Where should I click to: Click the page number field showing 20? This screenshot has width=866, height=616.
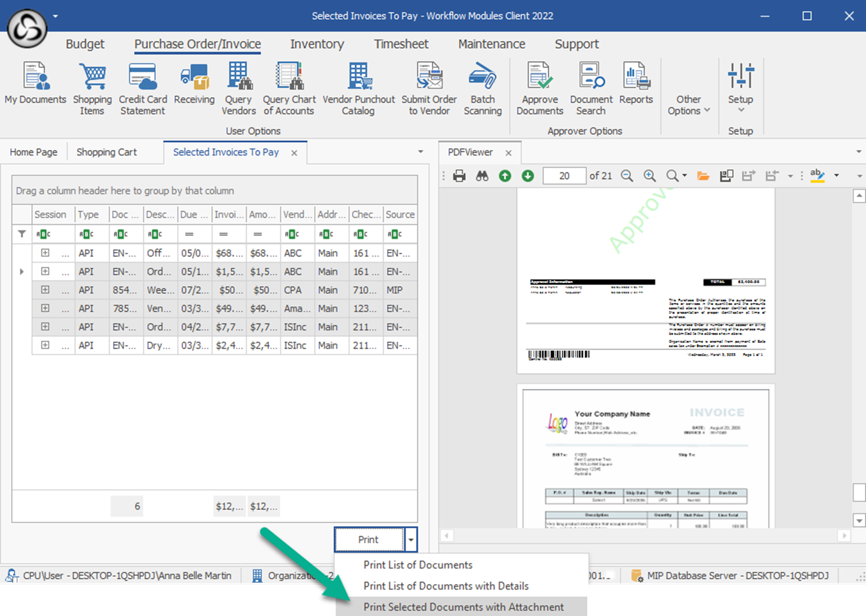pyautogui.click(x=564, y=176)
